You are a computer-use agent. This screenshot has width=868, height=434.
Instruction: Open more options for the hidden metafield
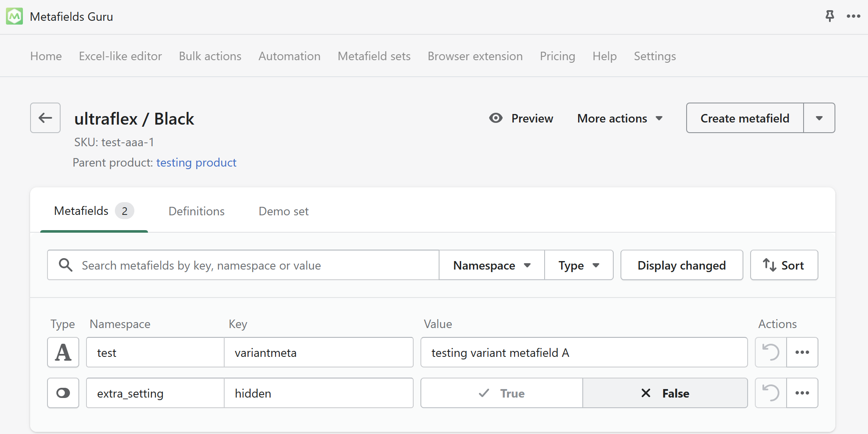point(802,393)
